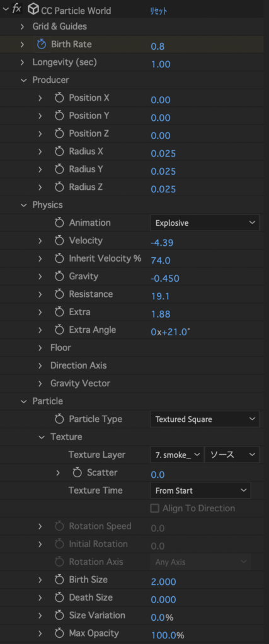Expand the Grid & Guides group
Viewport: 269px width, 644px height.
tap(22, 26)
